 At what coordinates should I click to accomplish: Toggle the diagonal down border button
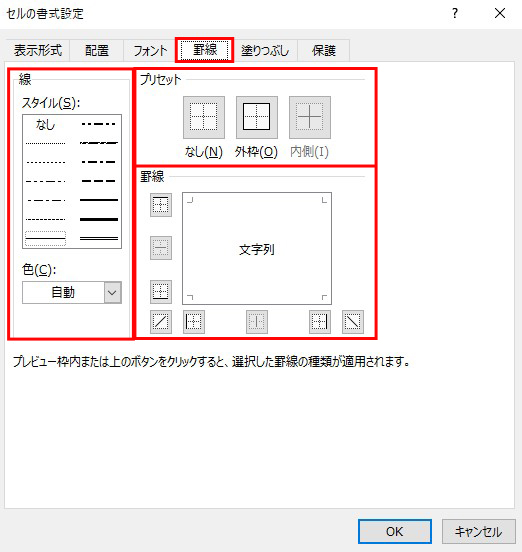353,322
